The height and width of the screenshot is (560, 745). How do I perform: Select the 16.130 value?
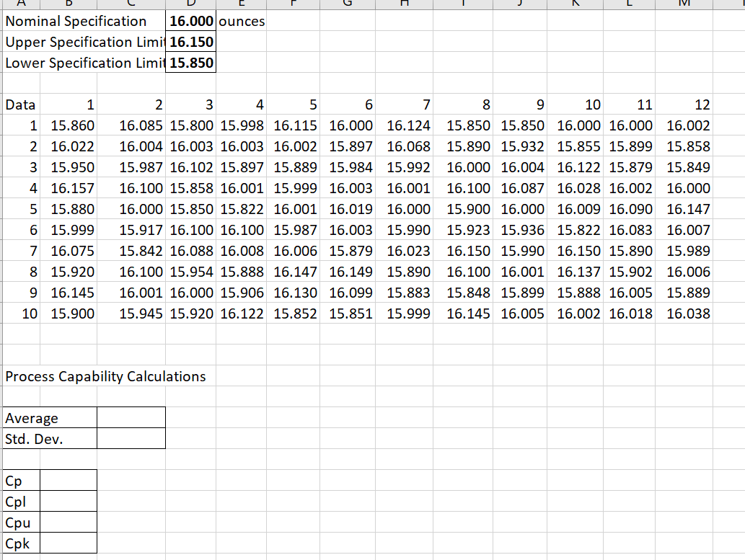(293, 293)
